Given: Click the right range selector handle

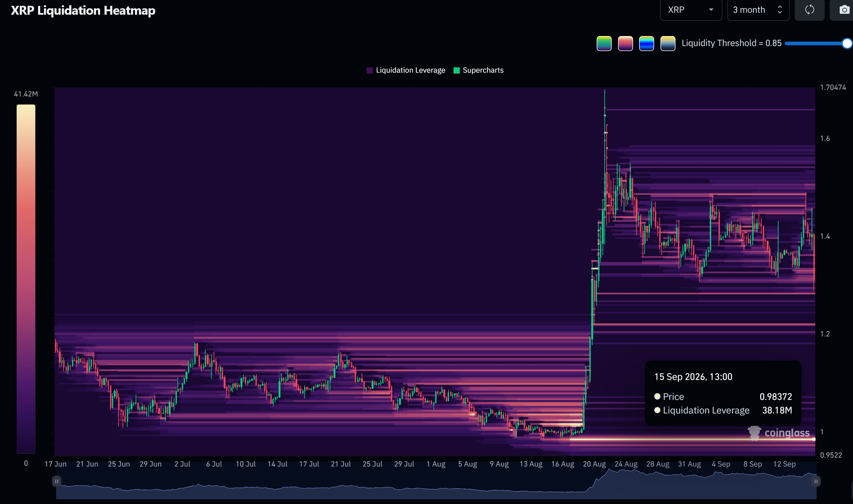Looking at the screenshot, I should coord(816,481).
